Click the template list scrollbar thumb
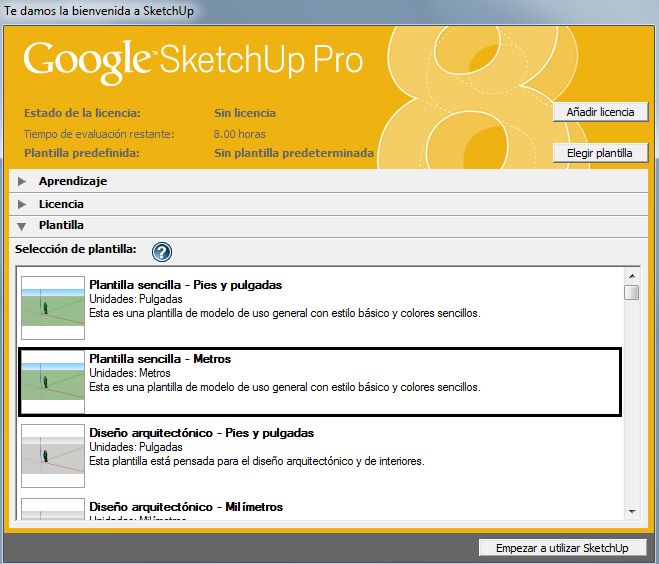The image size is (659, 564). click(632, 293)
